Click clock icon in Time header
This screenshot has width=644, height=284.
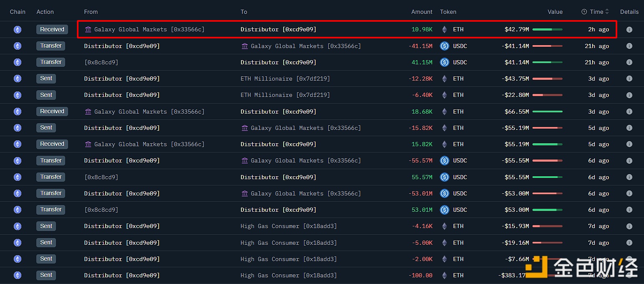(584, 12)
